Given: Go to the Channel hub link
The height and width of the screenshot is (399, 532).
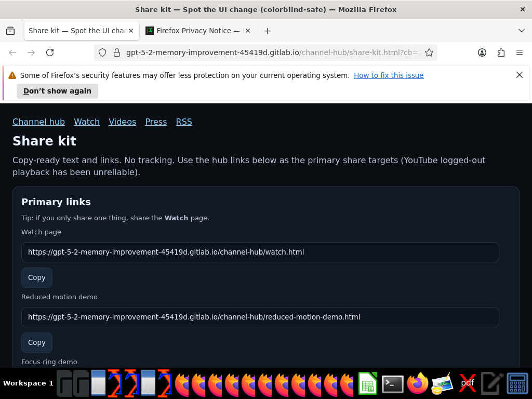Looking at the screenshot, I should pos(38,122).
